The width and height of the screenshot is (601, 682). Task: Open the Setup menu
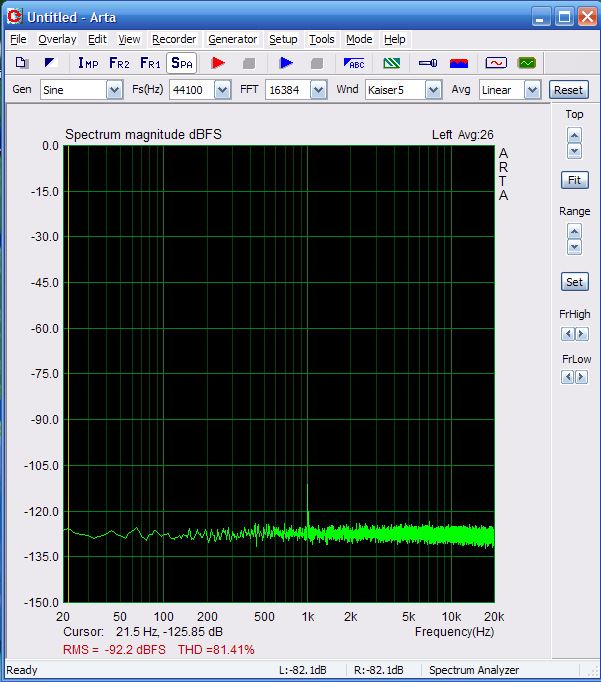tap(283, 39)
